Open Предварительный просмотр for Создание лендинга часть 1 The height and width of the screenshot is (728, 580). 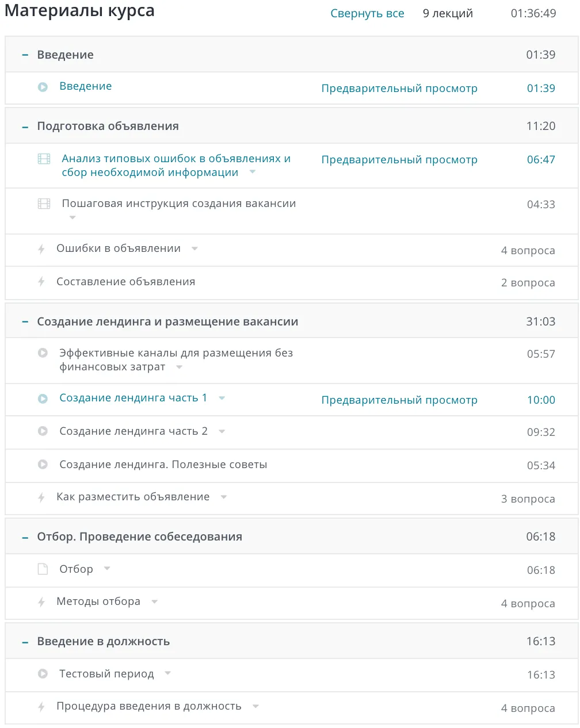[x=399, y=400]
